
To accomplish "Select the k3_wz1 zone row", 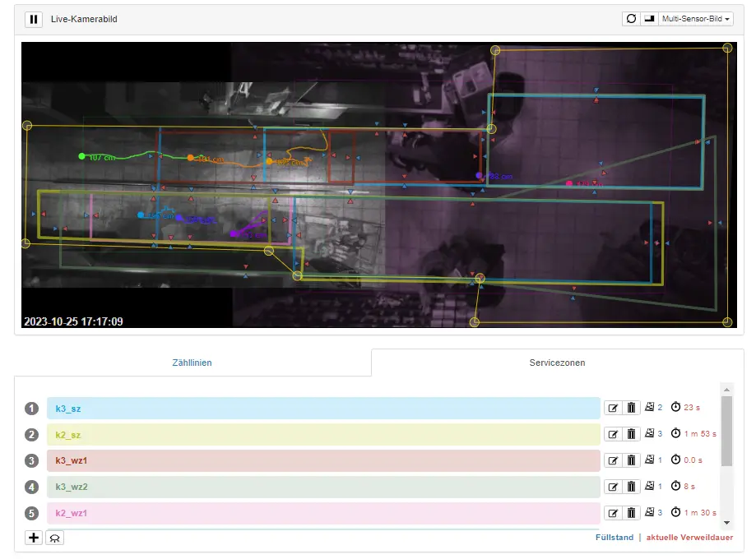I will point(322,460).
